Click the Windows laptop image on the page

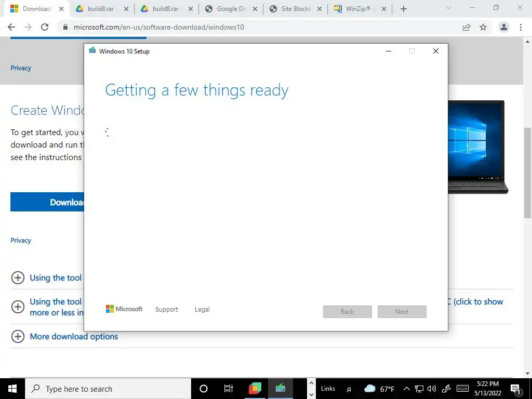[x=478, y=147]
